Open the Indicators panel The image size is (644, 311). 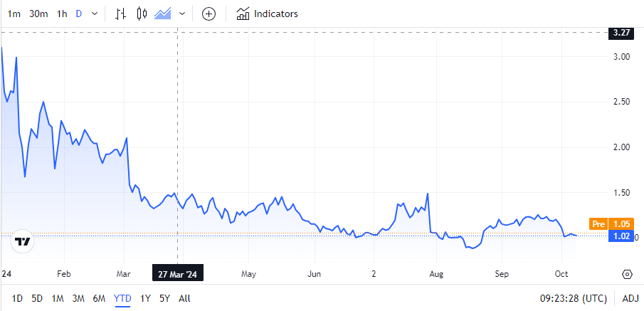(268, 14)
